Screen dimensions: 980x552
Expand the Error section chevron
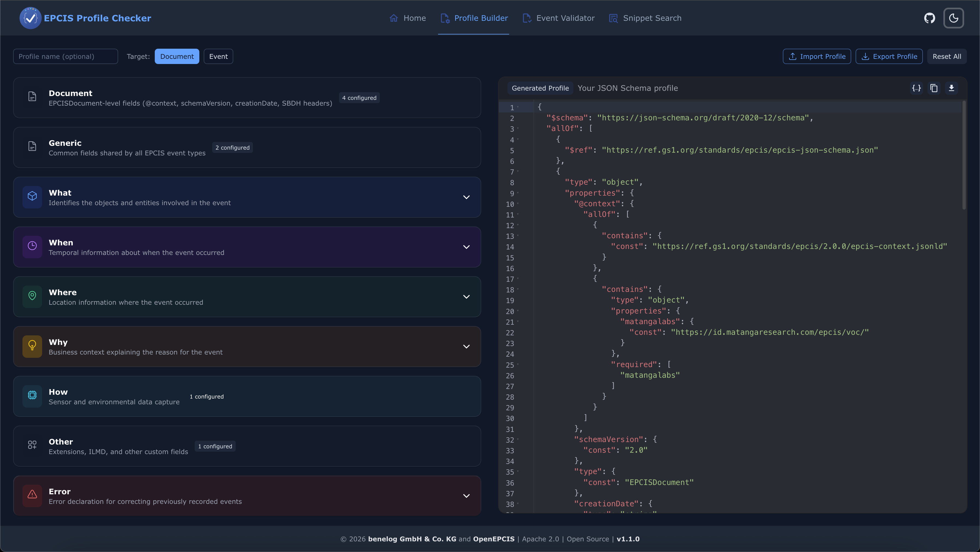click(x=466, y=496)
